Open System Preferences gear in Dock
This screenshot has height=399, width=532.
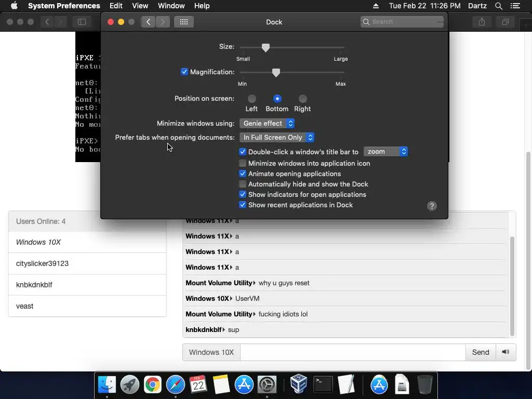pyautogui.click(x=267, y=385)
